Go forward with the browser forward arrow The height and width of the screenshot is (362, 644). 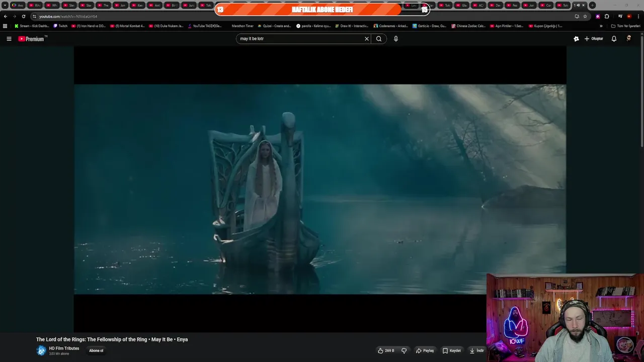(x=14, y=16)
